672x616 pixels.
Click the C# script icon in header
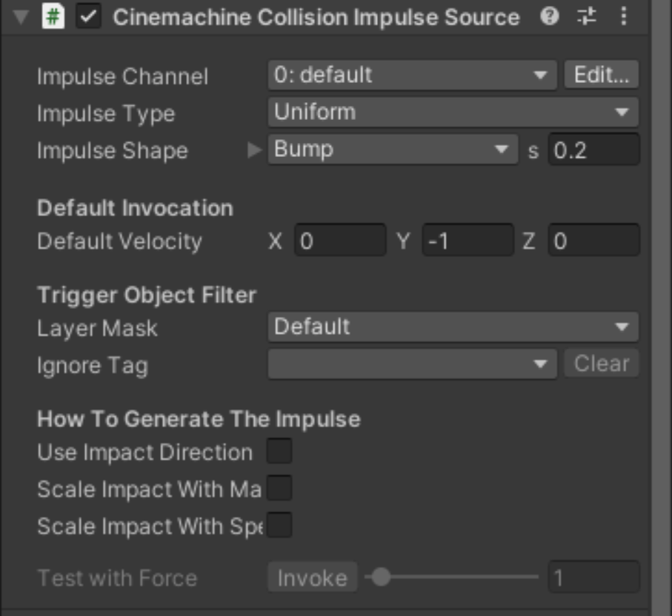point(53,17)
